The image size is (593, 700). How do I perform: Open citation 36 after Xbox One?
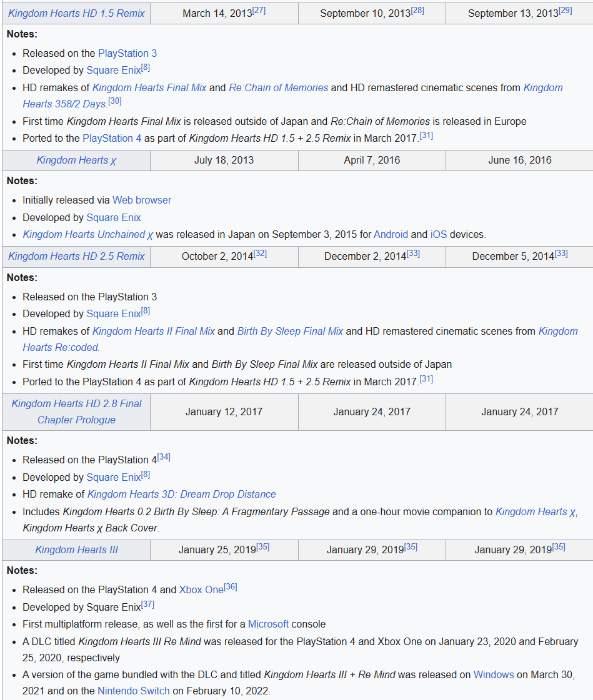coord(230,587)
